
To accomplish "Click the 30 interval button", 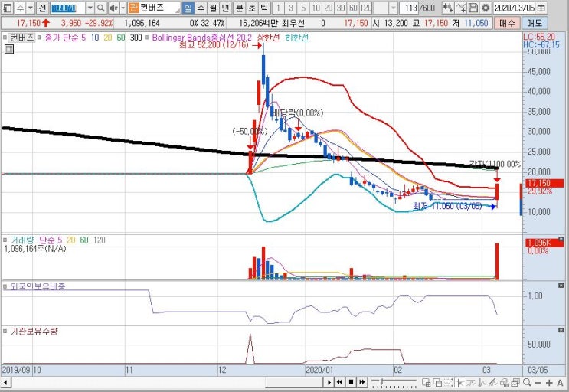I will (340, 8).
